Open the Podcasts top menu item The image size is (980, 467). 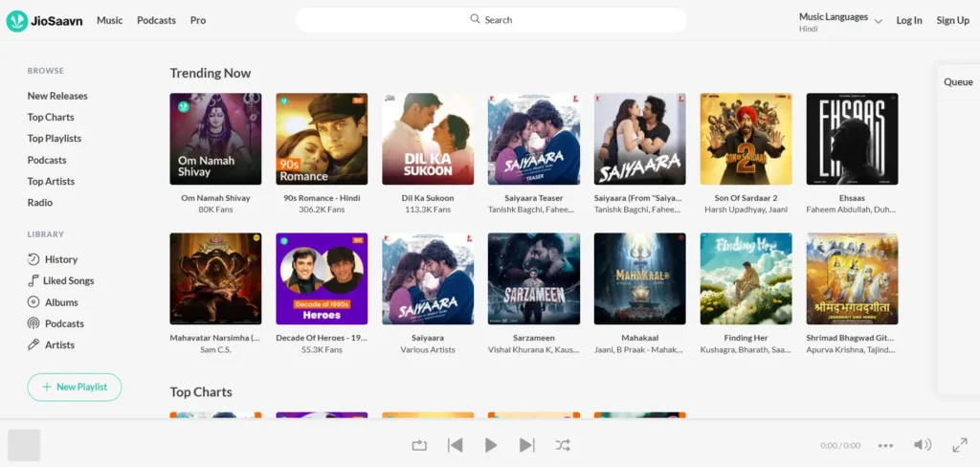(x=156, y=20)
